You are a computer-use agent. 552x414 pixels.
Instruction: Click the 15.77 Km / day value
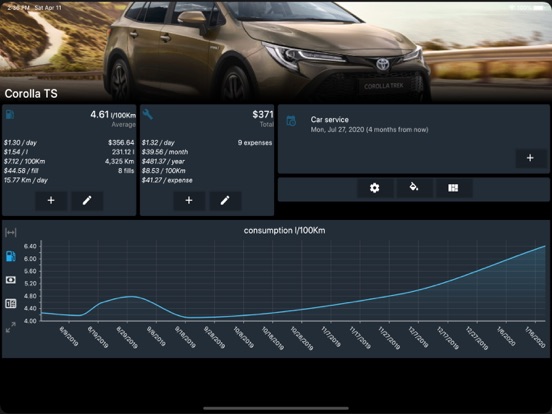[x=26, y=180]
